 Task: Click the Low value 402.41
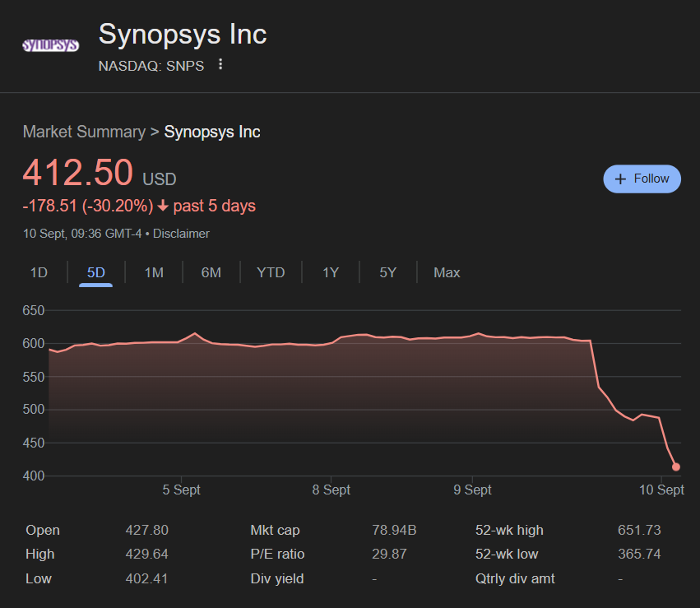(147, 578)
